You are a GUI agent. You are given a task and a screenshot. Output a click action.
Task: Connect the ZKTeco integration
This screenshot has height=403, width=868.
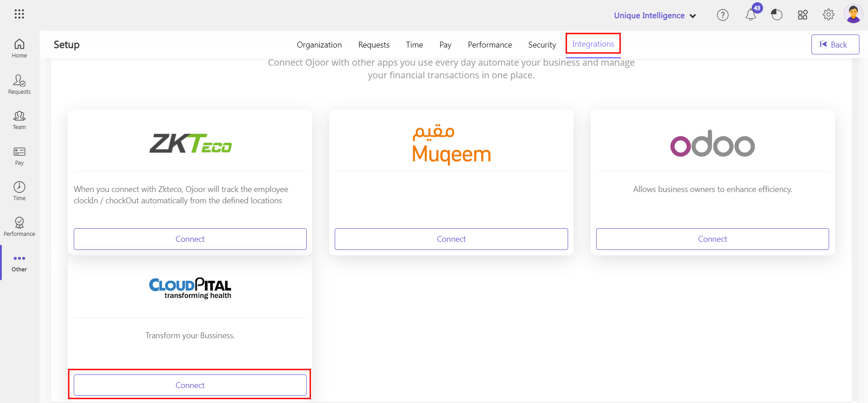click(x=190, y=239)
